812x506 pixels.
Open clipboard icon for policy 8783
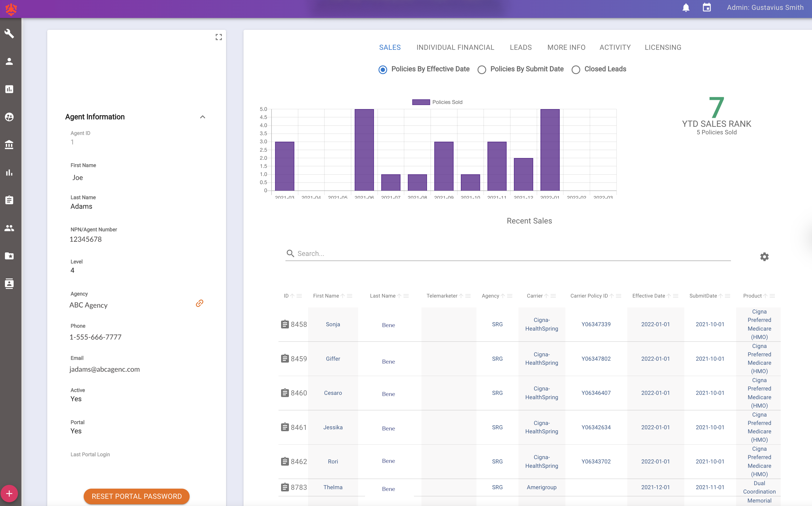coord(285,487)
